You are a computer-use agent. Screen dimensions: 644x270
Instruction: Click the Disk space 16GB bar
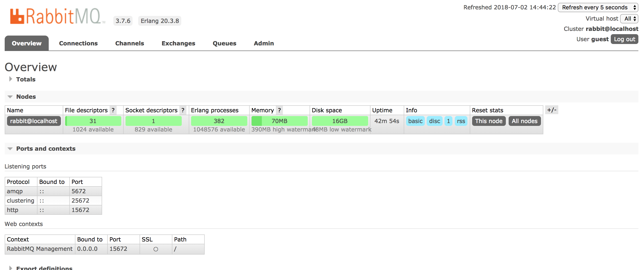340,121
